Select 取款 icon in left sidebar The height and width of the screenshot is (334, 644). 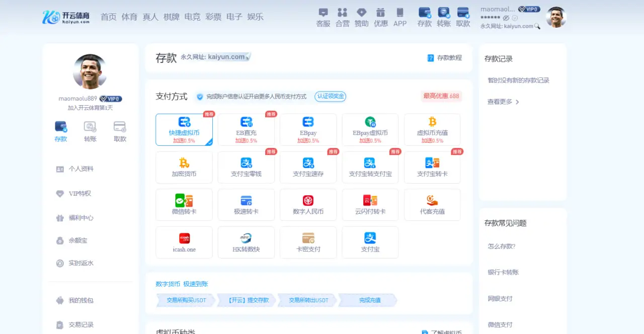[120, 132]
